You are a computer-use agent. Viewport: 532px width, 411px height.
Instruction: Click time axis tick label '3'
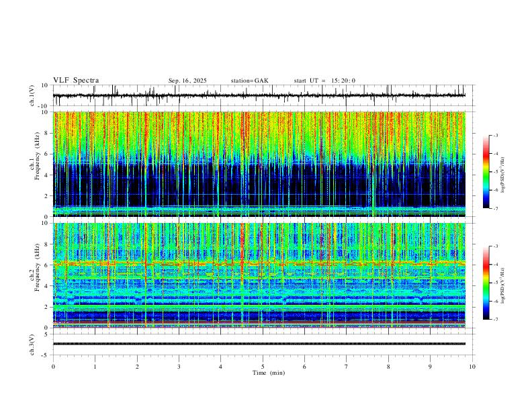[x=179, y=367]
